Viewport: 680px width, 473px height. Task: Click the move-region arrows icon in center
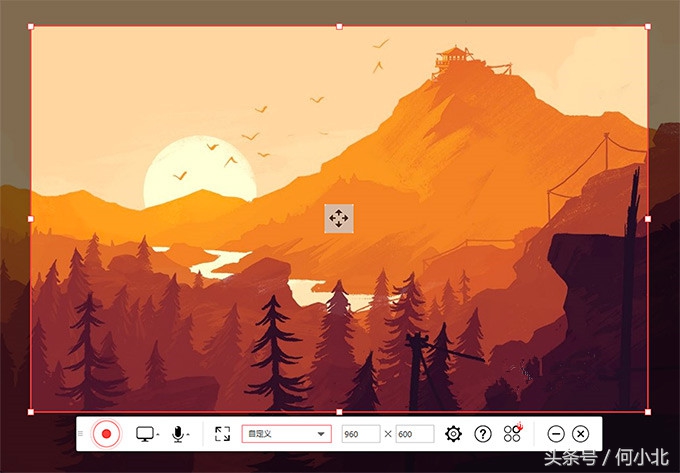(x=339, y=219)
